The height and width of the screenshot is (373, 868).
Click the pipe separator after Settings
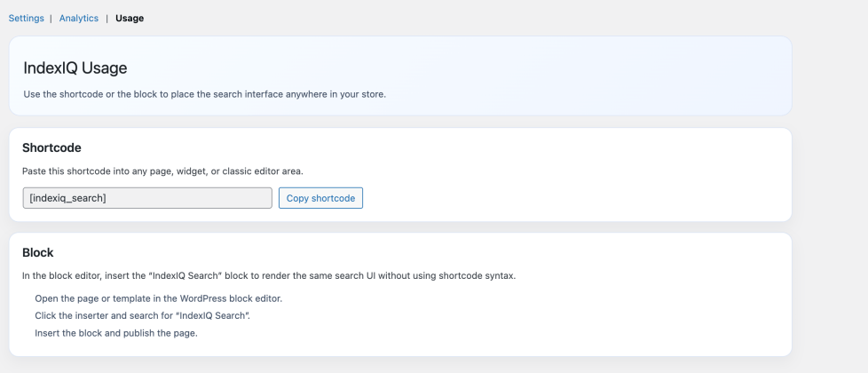(51, 18)
